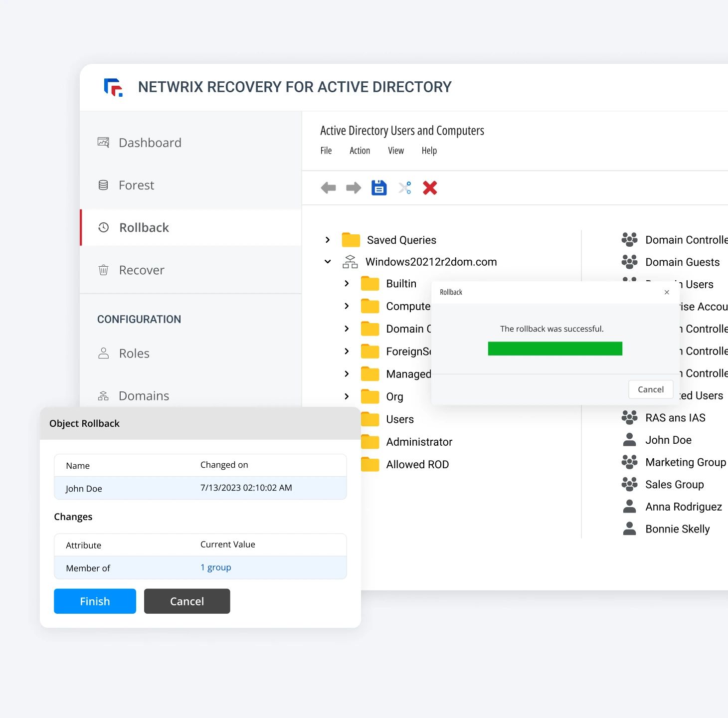Click Cancel in Object Rollback panel

click(187, 601)
